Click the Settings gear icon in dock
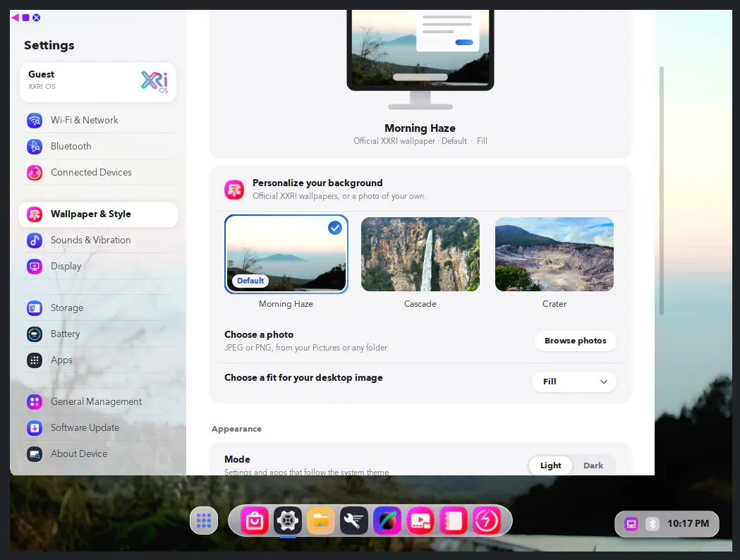This screenshot has width=740, height=560. tap(288, 521)
